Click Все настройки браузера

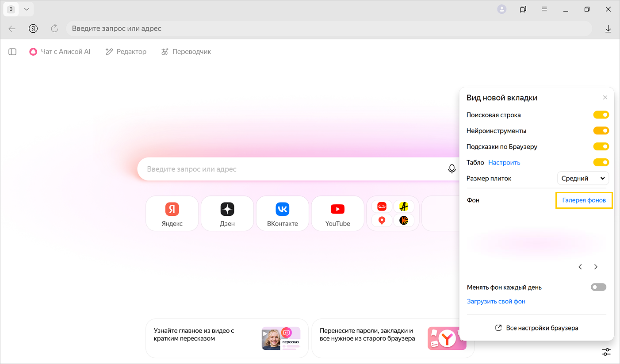[536, 328]
